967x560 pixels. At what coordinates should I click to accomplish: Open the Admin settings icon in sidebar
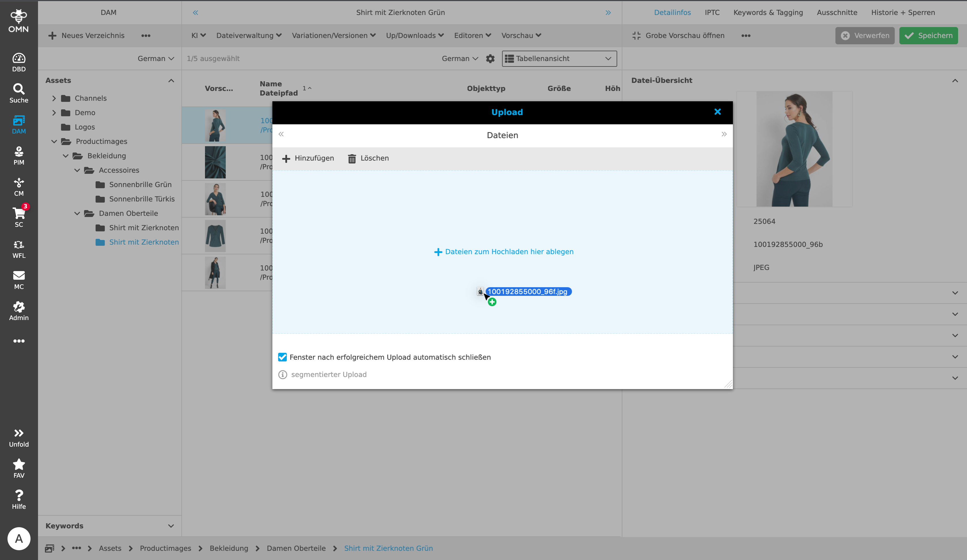[x=19, y=307]
